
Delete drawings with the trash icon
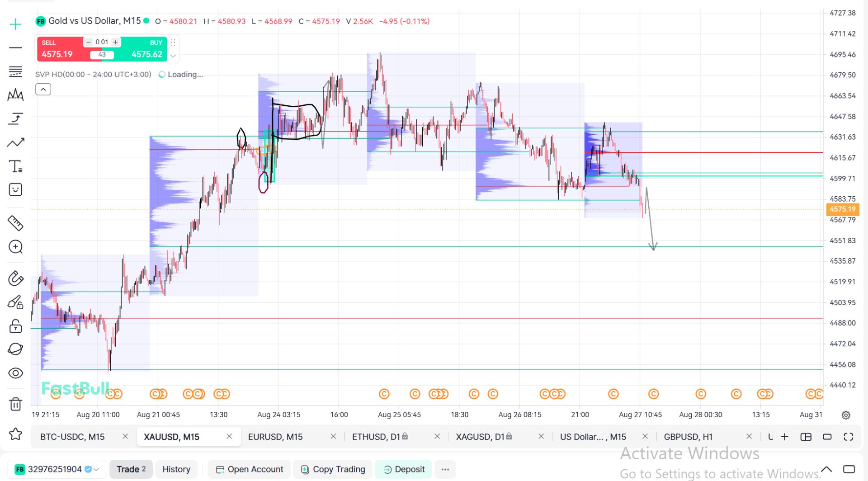pyautogui.click(x=15, y=404)
